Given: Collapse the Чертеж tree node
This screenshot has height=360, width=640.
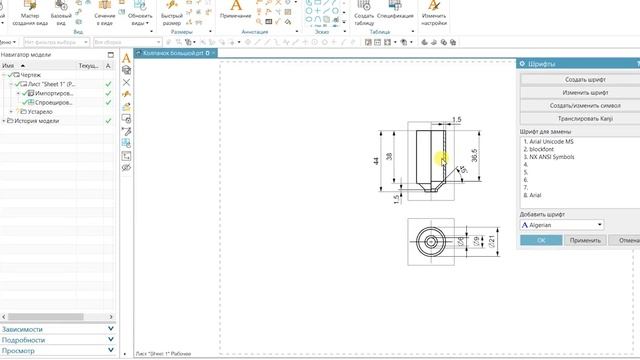Looking at the screenshot, I should (x=4, y=75).
